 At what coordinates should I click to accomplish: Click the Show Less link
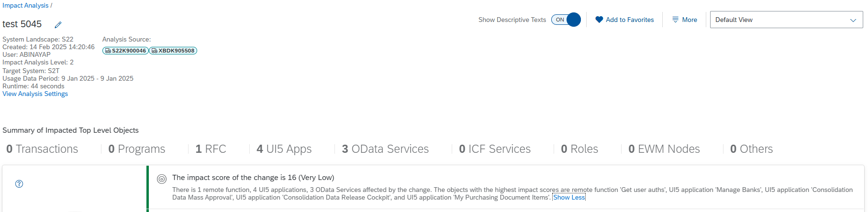click(x=569, y=197)
